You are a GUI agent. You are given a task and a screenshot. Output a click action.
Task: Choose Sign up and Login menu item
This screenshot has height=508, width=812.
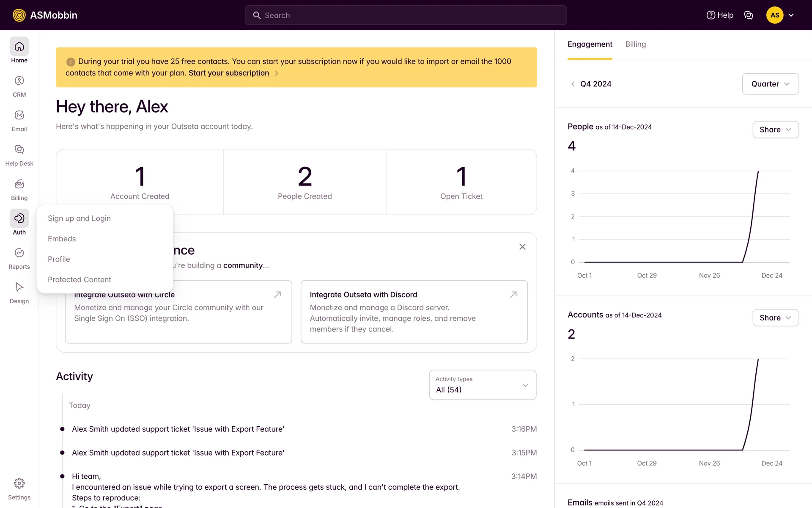point(79,218)
